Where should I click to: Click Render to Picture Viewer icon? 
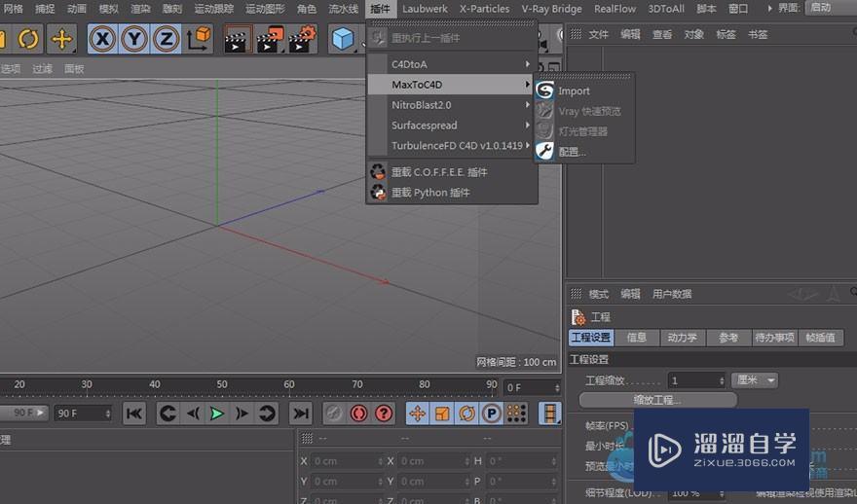pos(270,39)
